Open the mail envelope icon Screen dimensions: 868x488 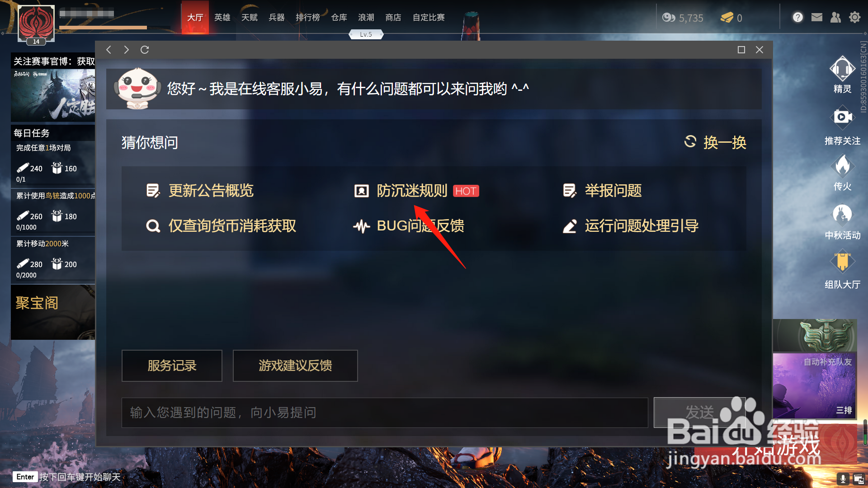[x=816, y=18]
